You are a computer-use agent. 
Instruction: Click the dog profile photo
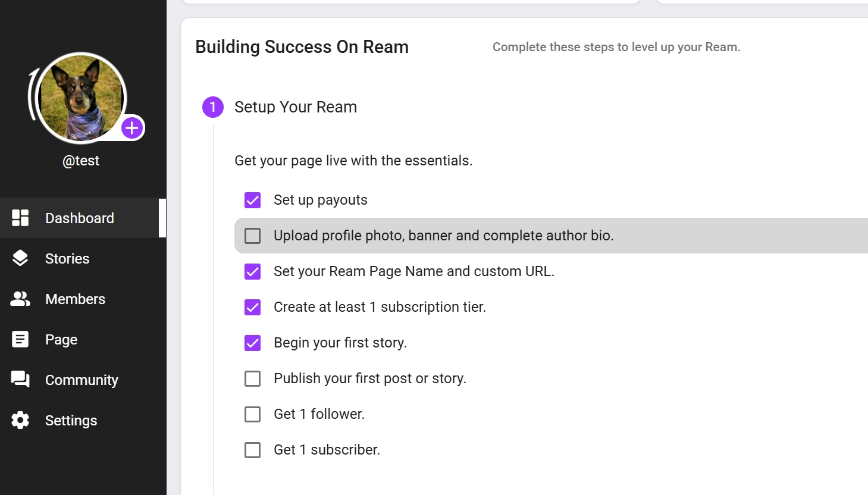81,98
